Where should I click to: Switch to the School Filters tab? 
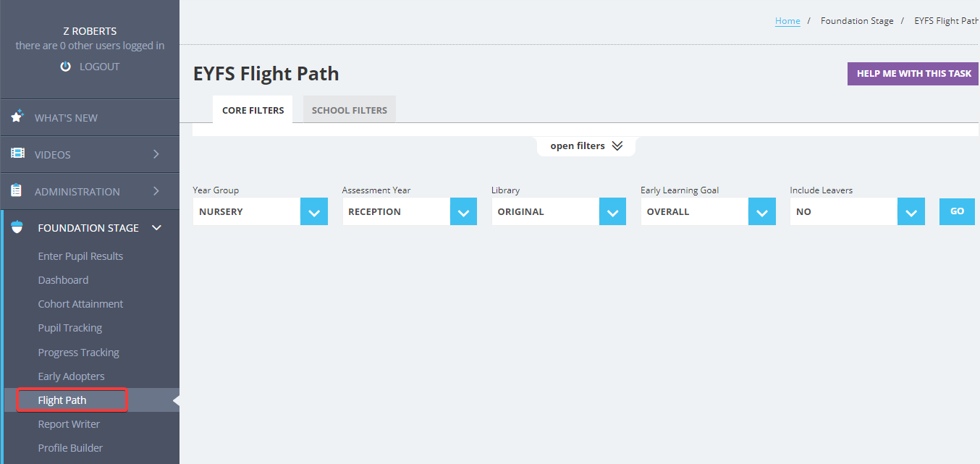[x=350, y=110]
